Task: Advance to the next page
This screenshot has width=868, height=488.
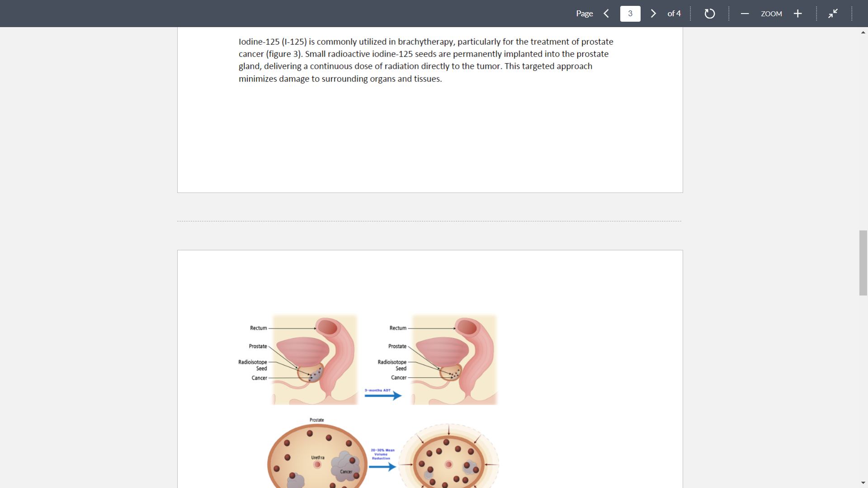Action: (x=653, y=14)
